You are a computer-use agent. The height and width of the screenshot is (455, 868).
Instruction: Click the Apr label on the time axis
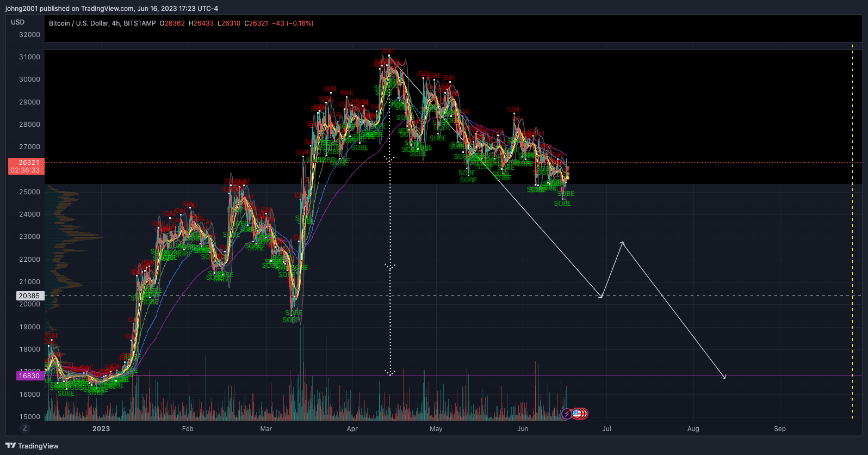352,429
